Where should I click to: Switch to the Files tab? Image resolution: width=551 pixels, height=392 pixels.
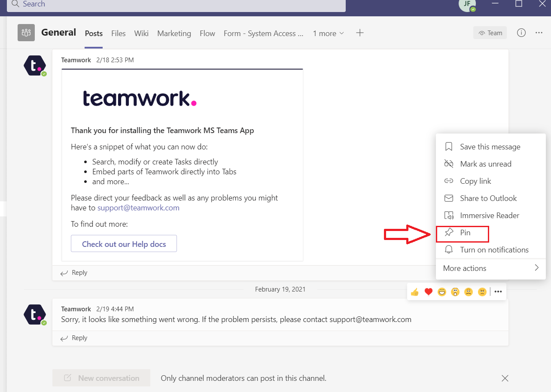point(119,33)
